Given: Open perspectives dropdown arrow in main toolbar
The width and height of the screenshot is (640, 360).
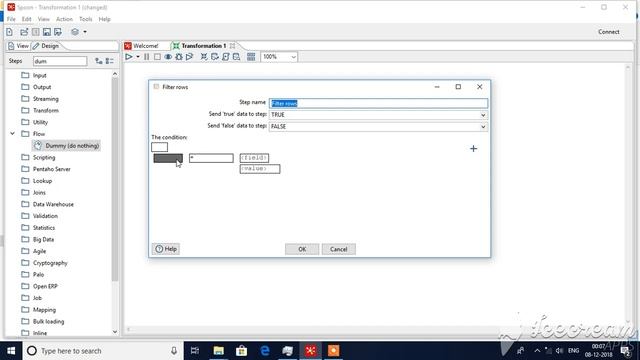Looking at the screenshot, I should [x=85, y=32].
